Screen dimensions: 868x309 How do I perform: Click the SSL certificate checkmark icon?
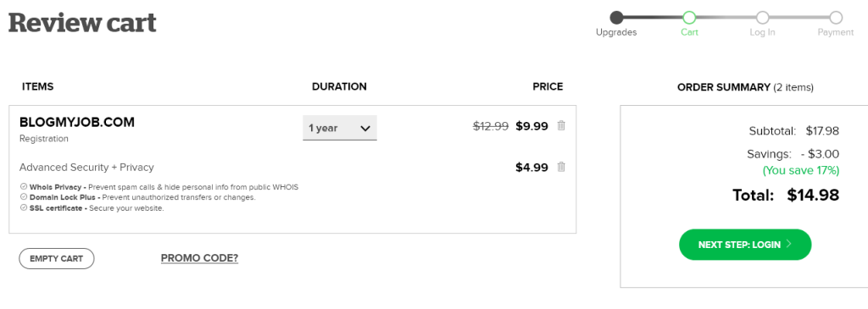pyautogui.click(x=23, y=208)
